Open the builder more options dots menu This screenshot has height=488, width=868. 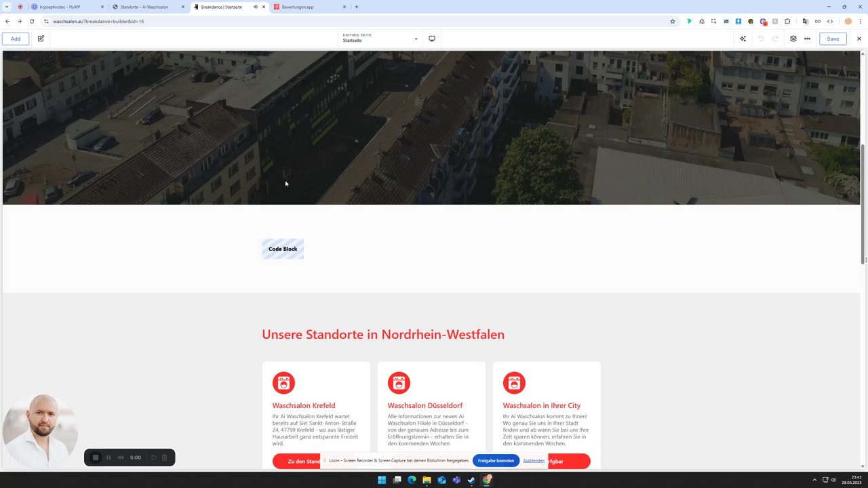coord(807,39)
